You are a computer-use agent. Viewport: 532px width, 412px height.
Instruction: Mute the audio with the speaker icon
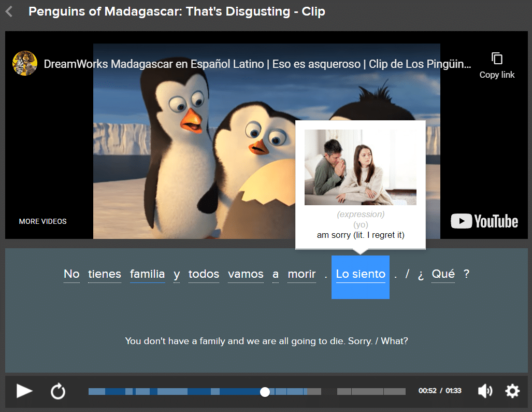[x=485, y=391]
